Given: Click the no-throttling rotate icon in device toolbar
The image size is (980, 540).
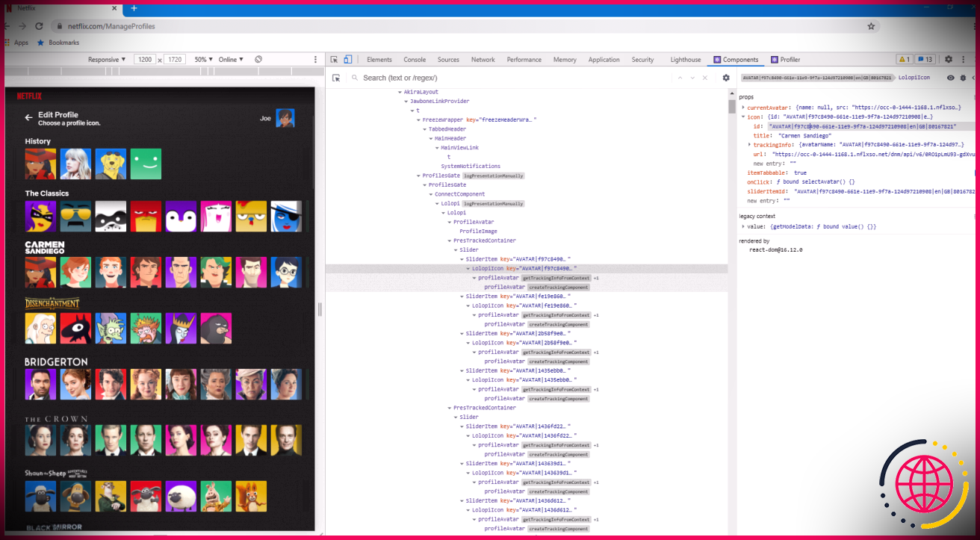Looking at the screenshot, I should pyautogui.click(x=258, y=60).
